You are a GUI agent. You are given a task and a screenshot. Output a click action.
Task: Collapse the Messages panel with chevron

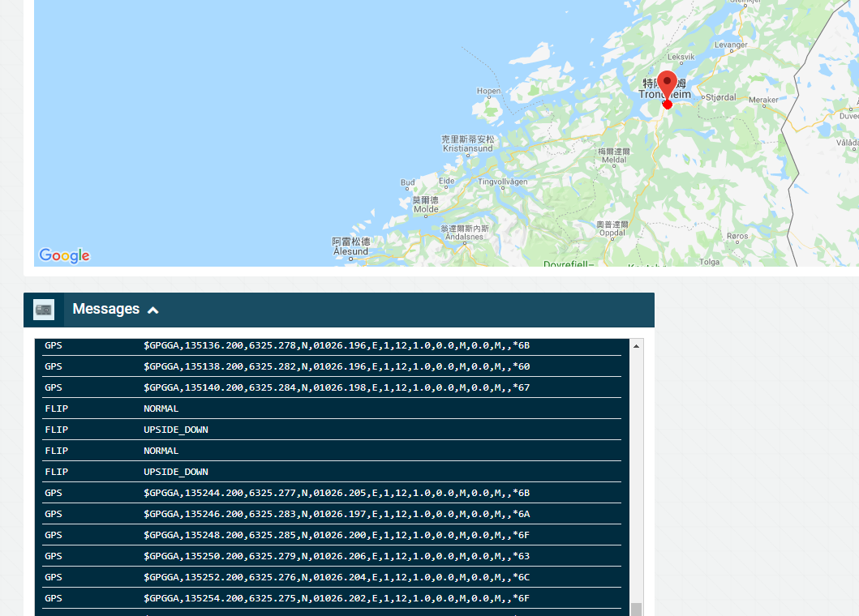153,310
